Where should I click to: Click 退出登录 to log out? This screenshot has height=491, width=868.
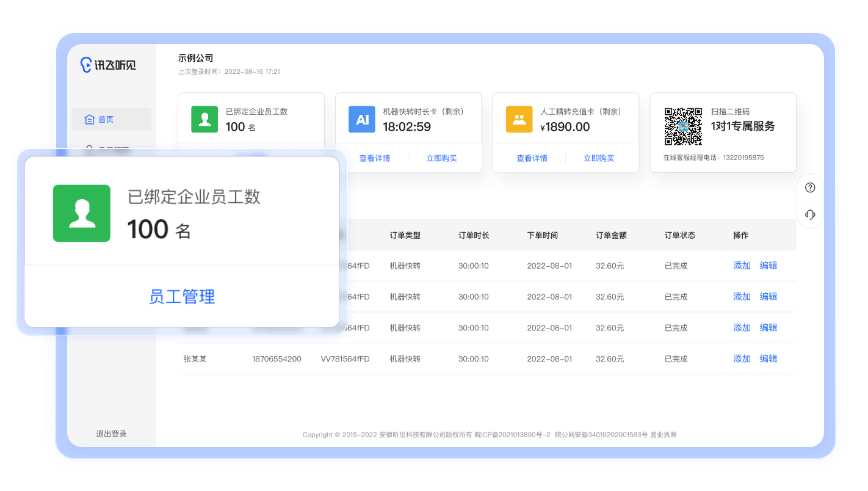click(x=111, y=434)
